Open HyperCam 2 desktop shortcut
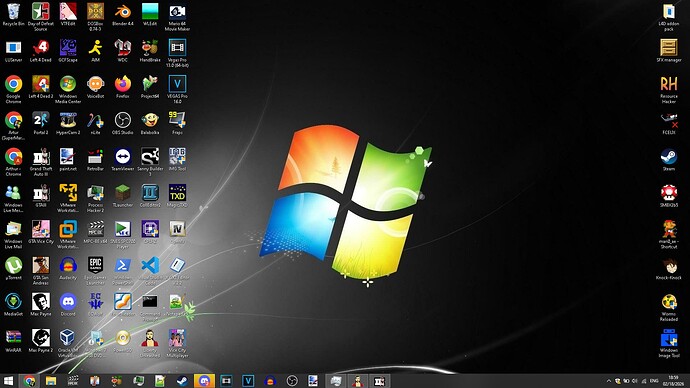 tap(68, 123)
